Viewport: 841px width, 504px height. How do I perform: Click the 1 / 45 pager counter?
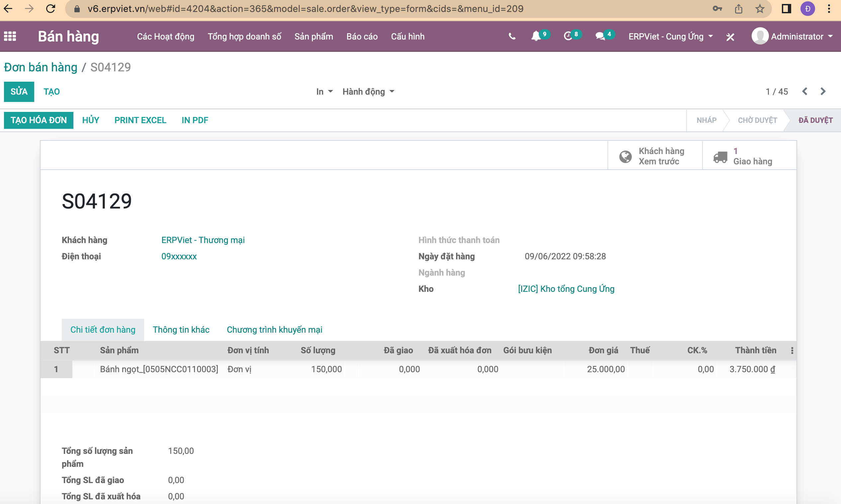click(777, 92)
